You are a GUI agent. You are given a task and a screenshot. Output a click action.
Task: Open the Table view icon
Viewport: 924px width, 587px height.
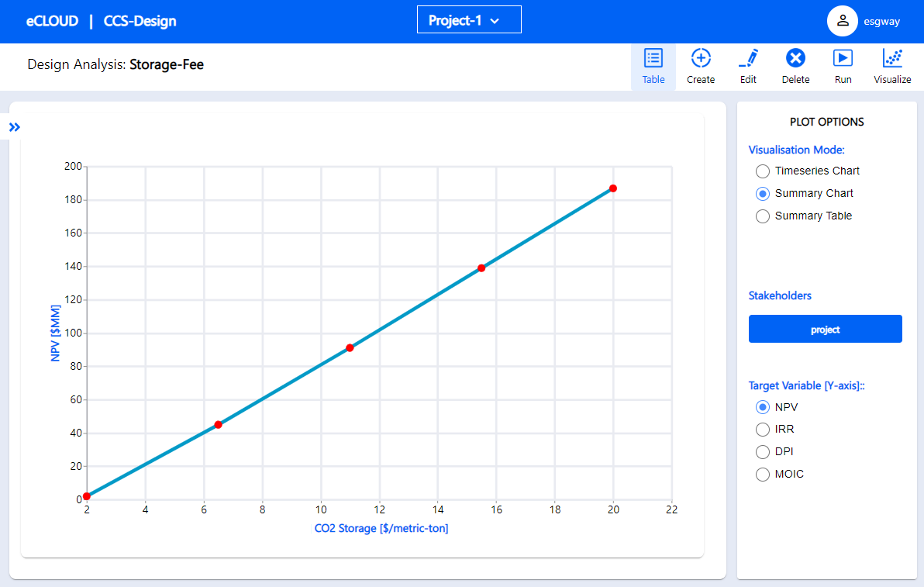(x=653, y=58)
